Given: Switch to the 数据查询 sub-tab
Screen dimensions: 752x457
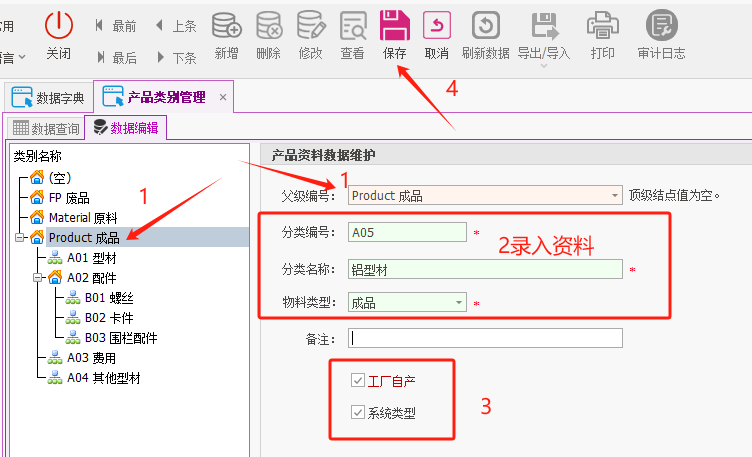Looking at the screenshot, I should tap(46, 128).
